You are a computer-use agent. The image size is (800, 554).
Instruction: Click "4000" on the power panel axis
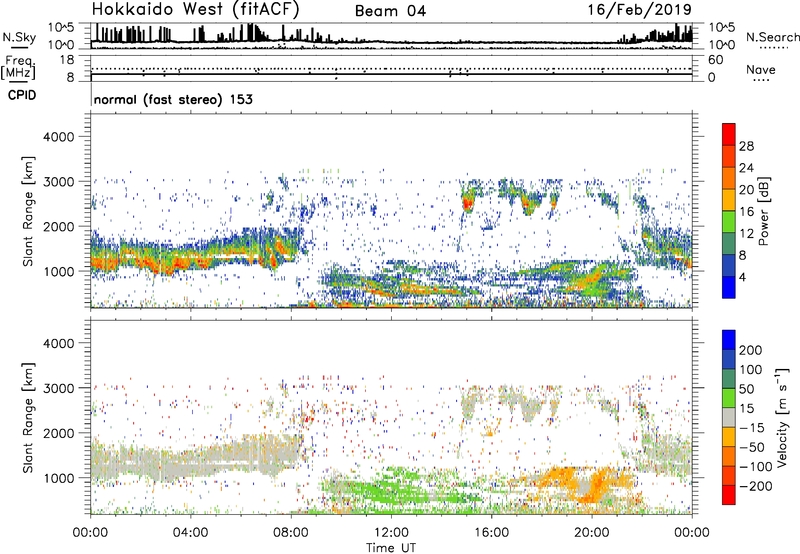(58, 137)
